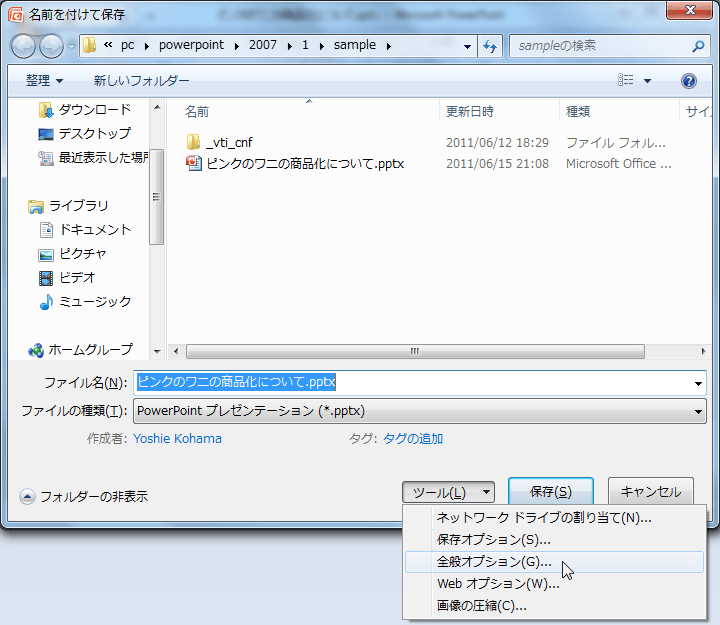Screen dimensions: 720x625
Task: Open the 整理 (Organize) menu
Action: [45, 81]
